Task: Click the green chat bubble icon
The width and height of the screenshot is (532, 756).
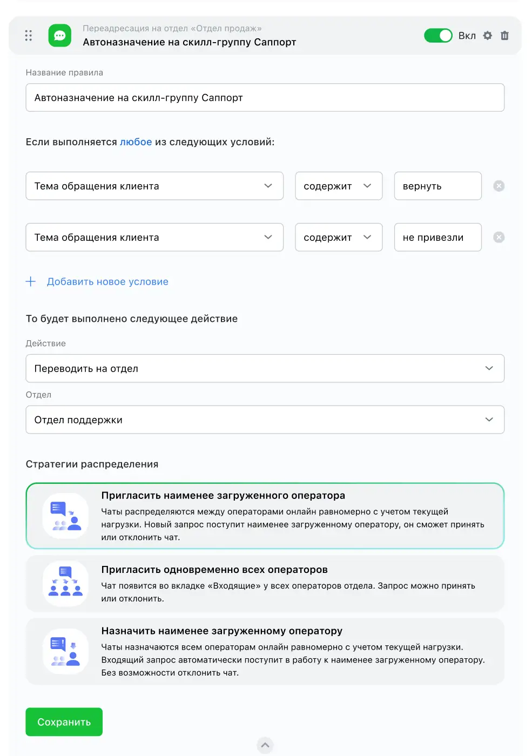Action: [60, 36]
